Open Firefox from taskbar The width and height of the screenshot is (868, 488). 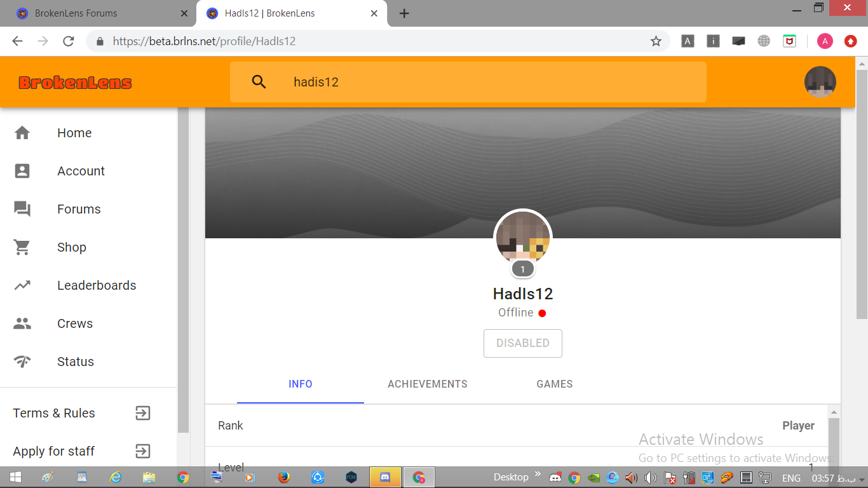tap(284, 477)
